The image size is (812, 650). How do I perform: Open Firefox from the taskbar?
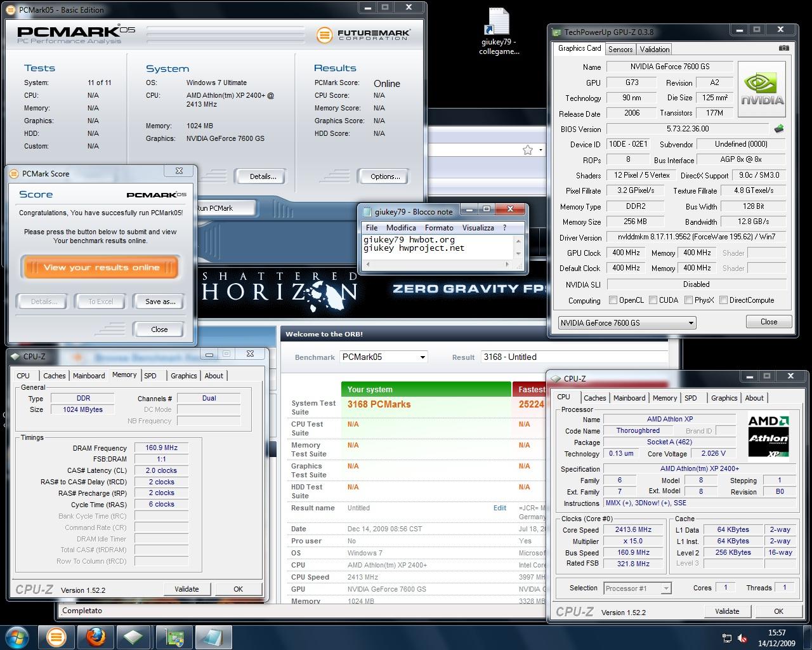[x=96, y=636]
